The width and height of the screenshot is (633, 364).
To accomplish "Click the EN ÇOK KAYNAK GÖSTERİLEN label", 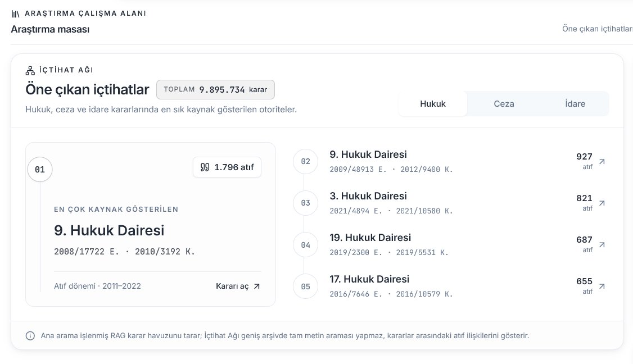I will coord(116,210).
